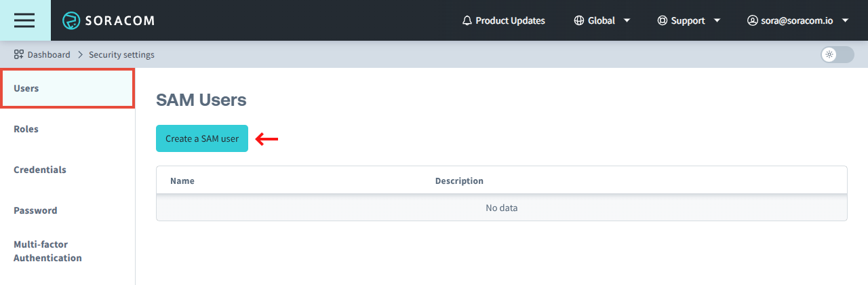Click the Support lifebuoy icon
Image resolution: width=868 pixels, height=285 pixels.
[662, 21]
